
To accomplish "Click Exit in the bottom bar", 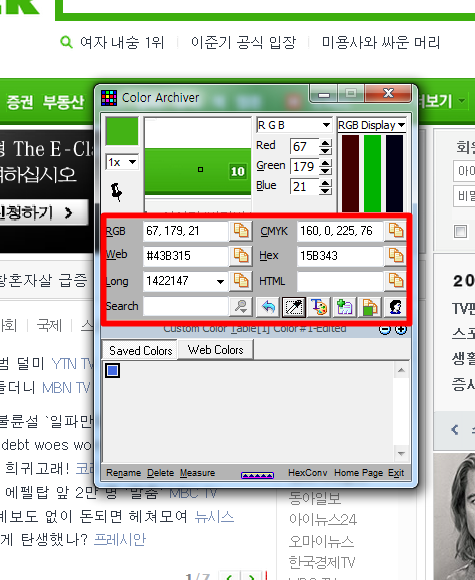I will [396, 473].
